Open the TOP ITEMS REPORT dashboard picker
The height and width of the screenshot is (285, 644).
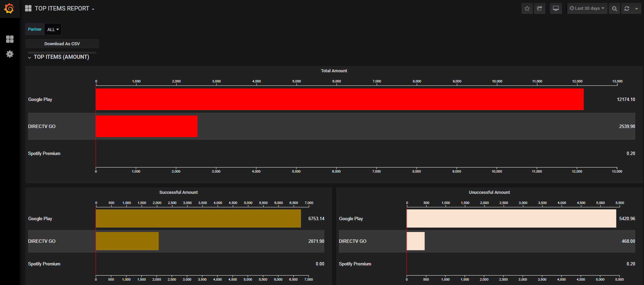(x=64, y=8)
